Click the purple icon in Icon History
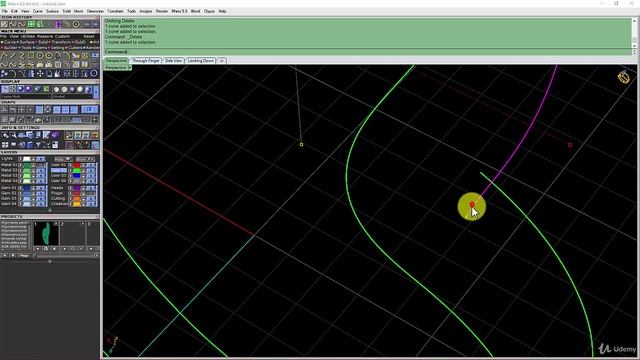 [x=58, y=24]
